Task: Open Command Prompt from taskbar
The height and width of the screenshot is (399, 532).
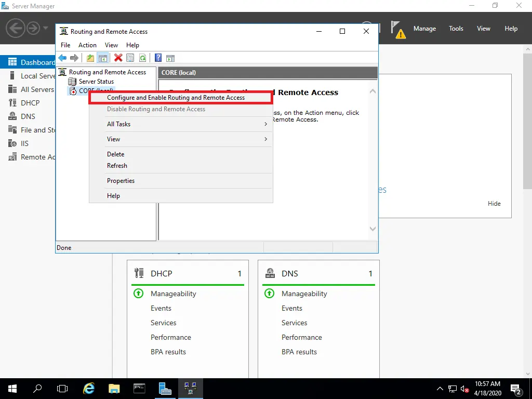Action: 139,389
